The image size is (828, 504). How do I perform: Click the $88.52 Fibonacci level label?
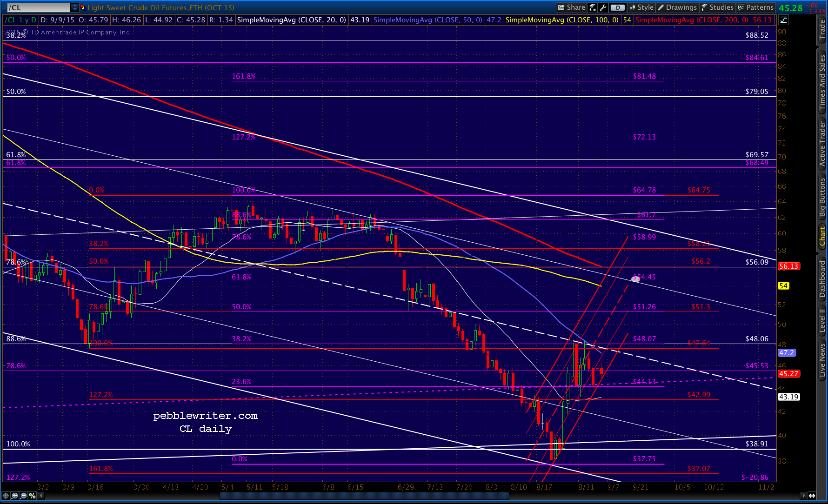pos(756,35)
